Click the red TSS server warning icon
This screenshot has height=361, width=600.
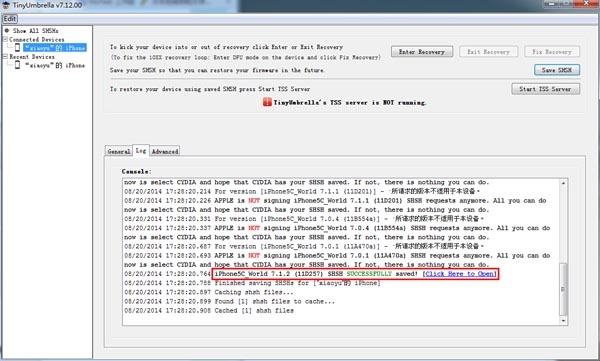(x=267, y=102)
